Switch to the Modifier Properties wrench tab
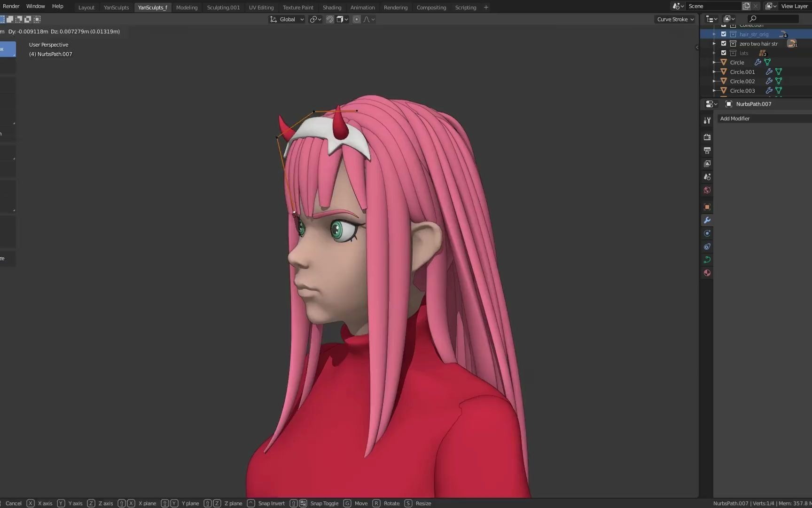 [707, 220]
